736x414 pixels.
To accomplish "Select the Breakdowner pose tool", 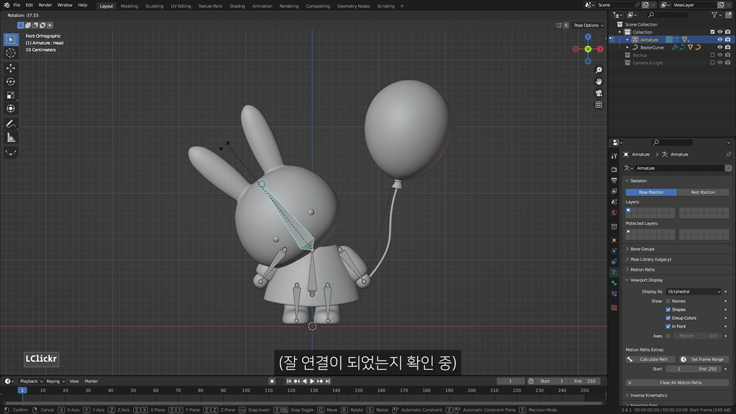I will (x=11, y=153).
